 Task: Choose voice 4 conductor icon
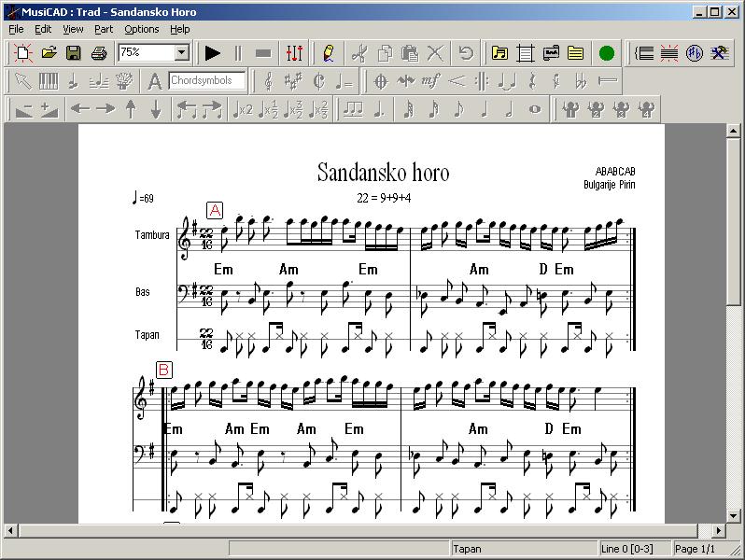[646, 109]
